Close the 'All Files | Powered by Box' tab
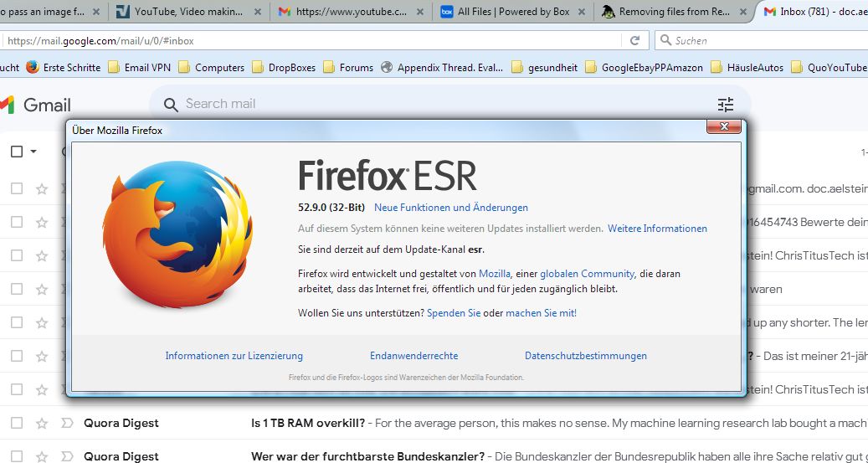Screen dimensions: 868x463 (582, 12)
